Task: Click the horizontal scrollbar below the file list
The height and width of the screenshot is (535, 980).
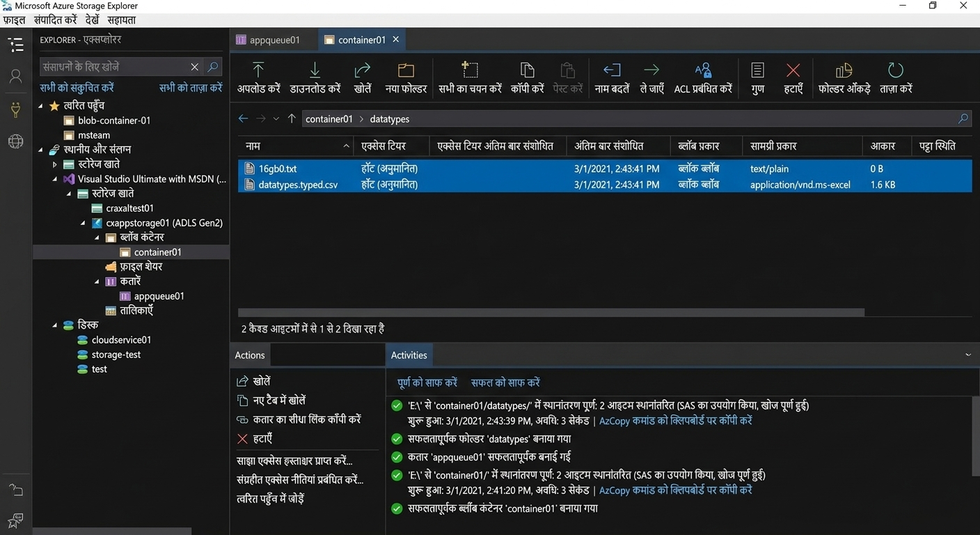Action: (551, 313)
